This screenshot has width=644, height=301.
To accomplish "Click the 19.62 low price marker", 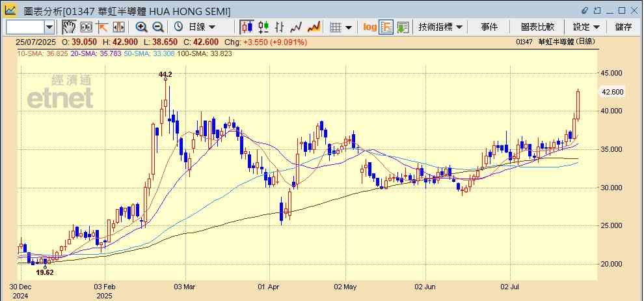I will [45, 272].
